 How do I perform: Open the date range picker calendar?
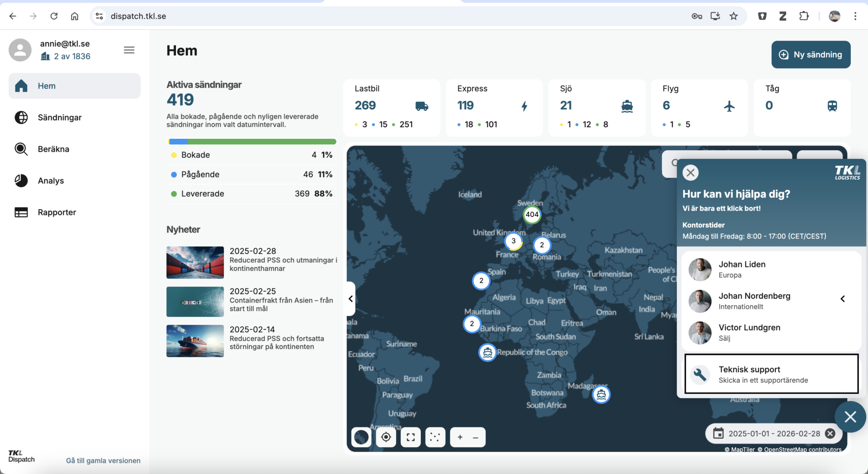(718, 433)
